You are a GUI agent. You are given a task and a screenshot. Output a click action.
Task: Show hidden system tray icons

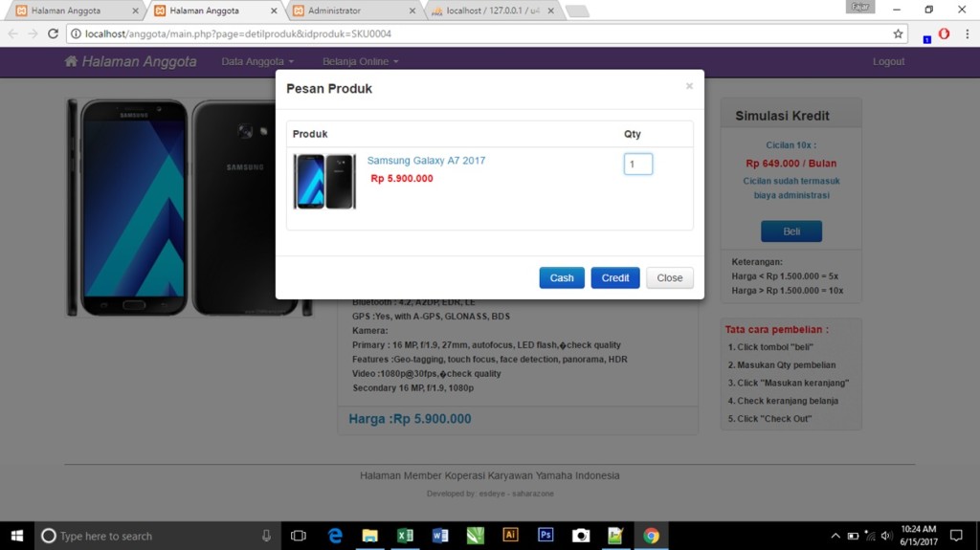click(835, 536)
